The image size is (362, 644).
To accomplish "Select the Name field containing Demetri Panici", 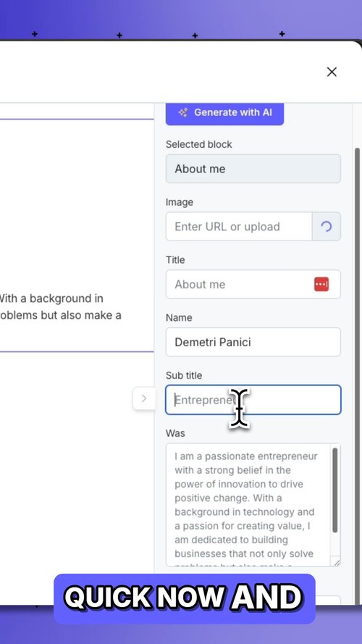I will [x=253, y=342].
